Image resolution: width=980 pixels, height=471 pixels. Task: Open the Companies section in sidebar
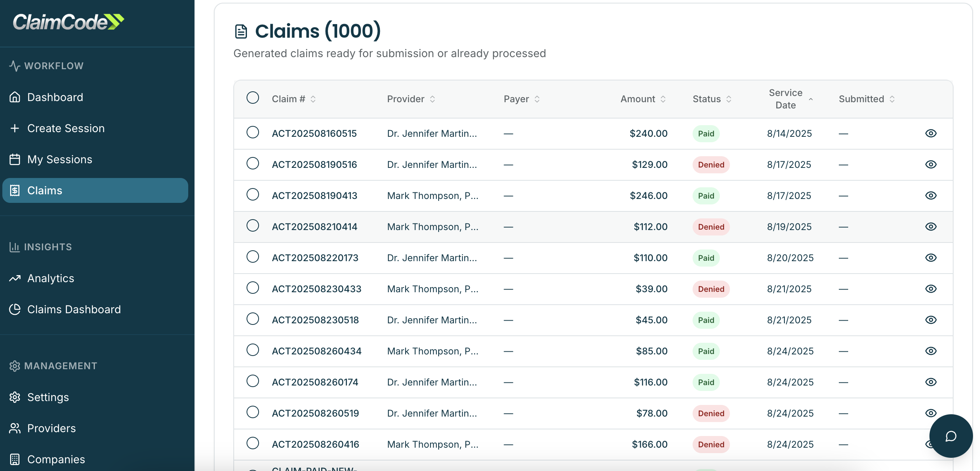click(x=56, y=459)
